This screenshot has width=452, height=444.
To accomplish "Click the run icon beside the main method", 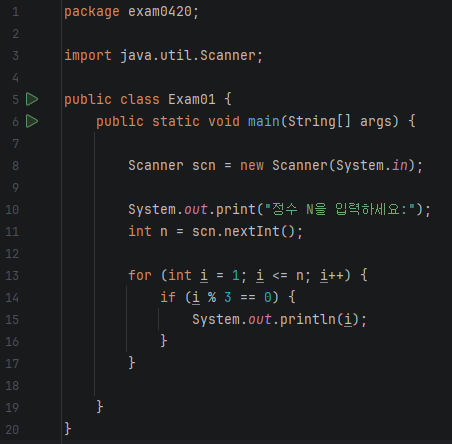I will click(x=32, y=121).
